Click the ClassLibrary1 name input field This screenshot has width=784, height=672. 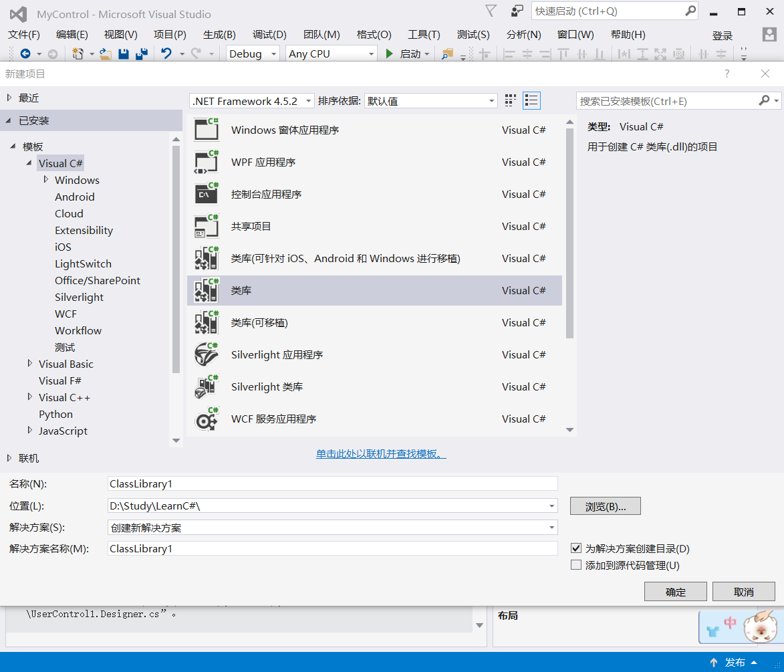click(x=332, y=483)
